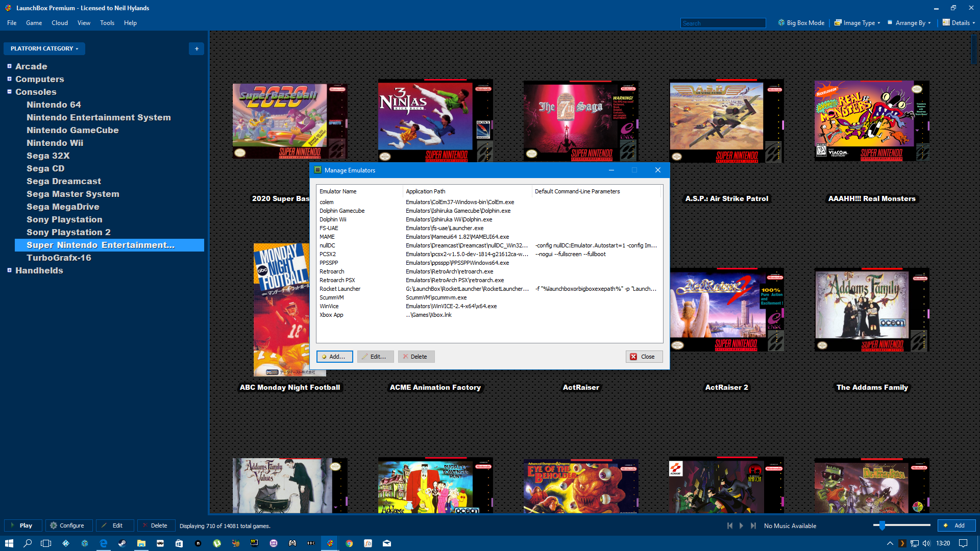980x551 pixels.
Task: Select The Addams Family game box
Action: click(x=872, y=310)
